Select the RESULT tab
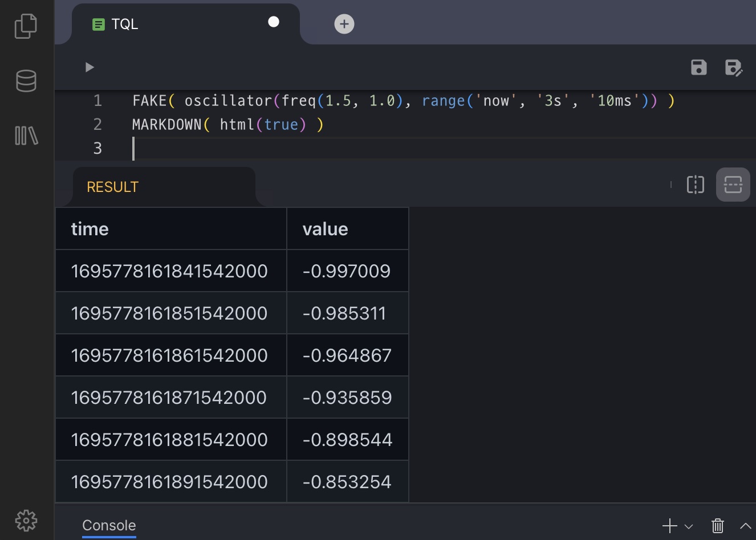Viewport: 756px width, 540px height. click(x=112, y=187)
